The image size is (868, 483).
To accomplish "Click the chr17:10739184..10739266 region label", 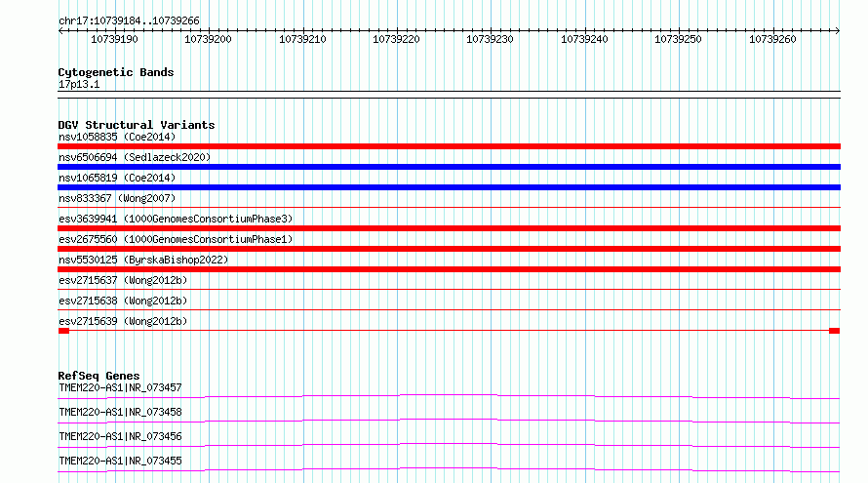I will tap(129, 21).
